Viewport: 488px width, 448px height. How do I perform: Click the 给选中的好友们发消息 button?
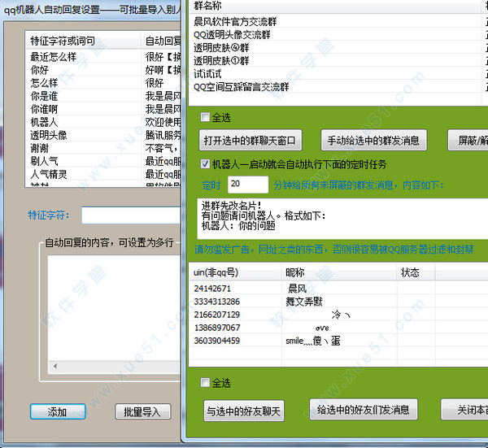[x=364, y=410]
